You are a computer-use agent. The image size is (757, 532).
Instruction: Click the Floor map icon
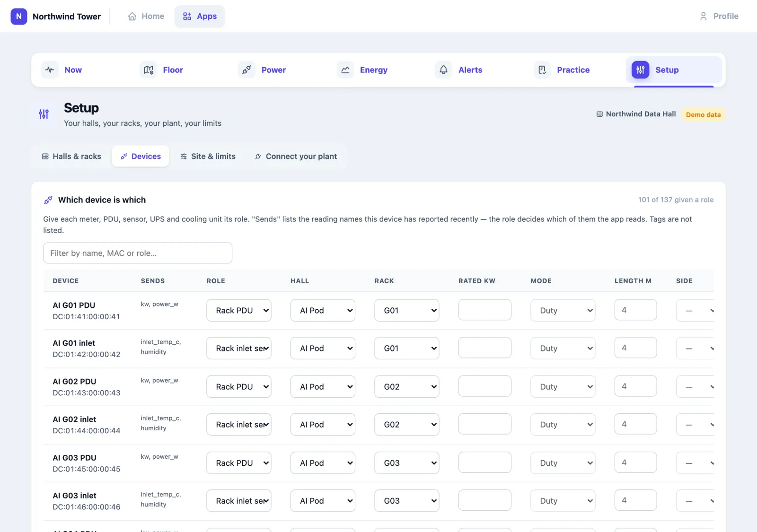pyautogui.click(x=148, y=70)
